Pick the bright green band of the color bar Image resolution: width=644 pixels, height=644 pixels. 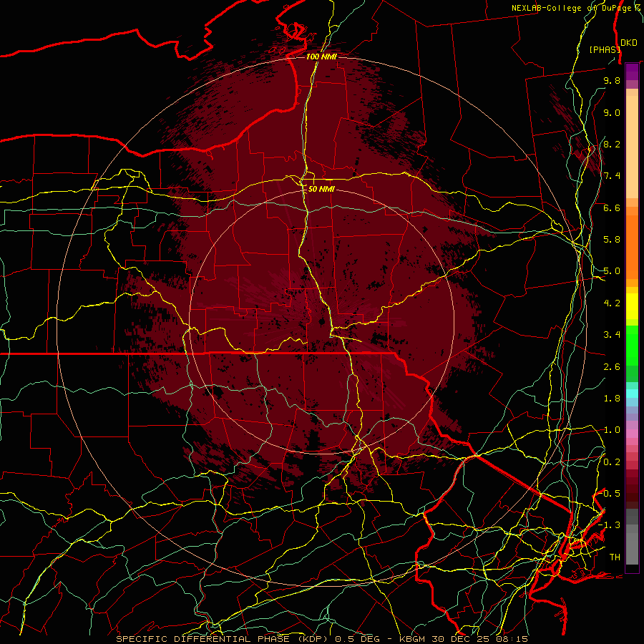tap(632, 345)
